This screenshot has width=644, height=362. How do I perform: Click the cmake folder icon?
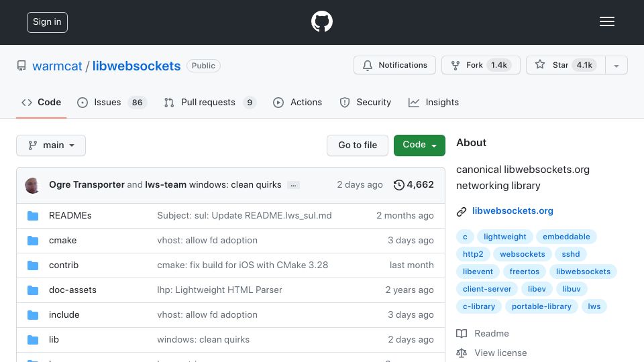pos(33,241)
